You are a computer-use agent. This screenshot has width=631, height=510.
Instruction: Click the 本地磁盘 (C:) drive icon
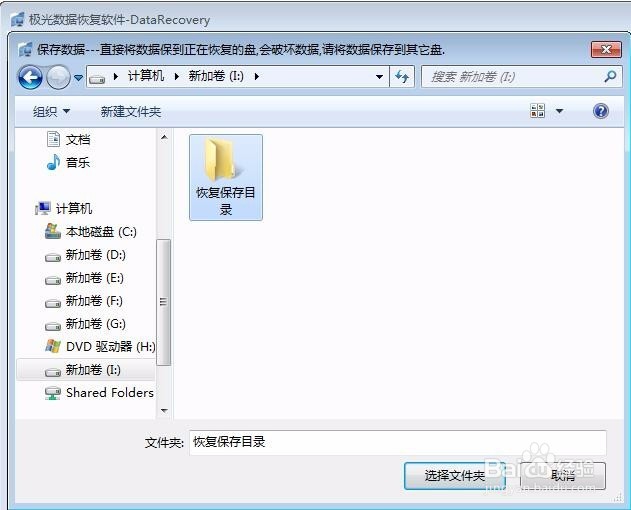point(53,231)
